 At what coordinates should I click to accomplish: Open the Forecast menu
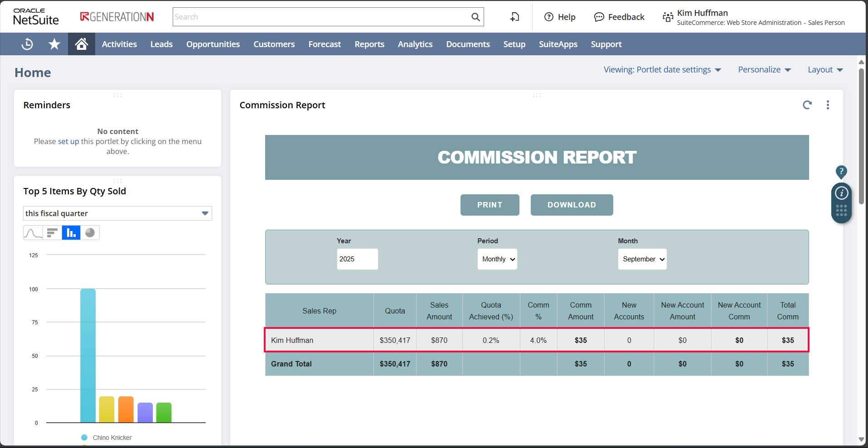click(325, 44)
